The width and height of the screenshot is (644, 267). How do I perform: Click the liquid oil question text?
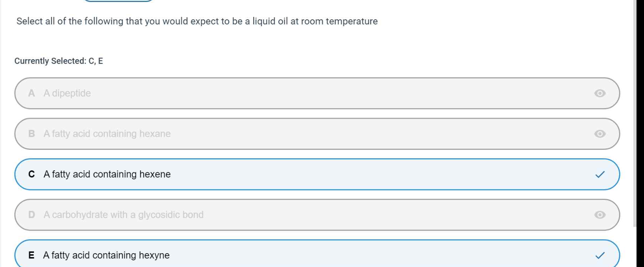coord(197,21)
